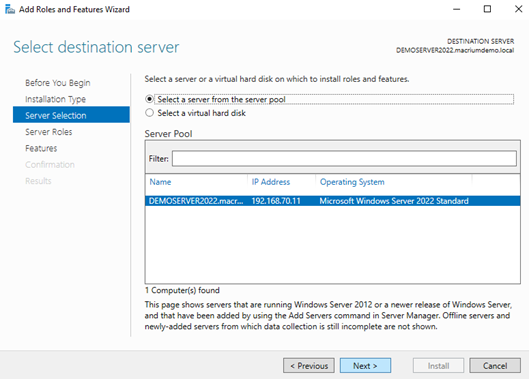
Task: Click the Previous button
Action: coord(309,366)
